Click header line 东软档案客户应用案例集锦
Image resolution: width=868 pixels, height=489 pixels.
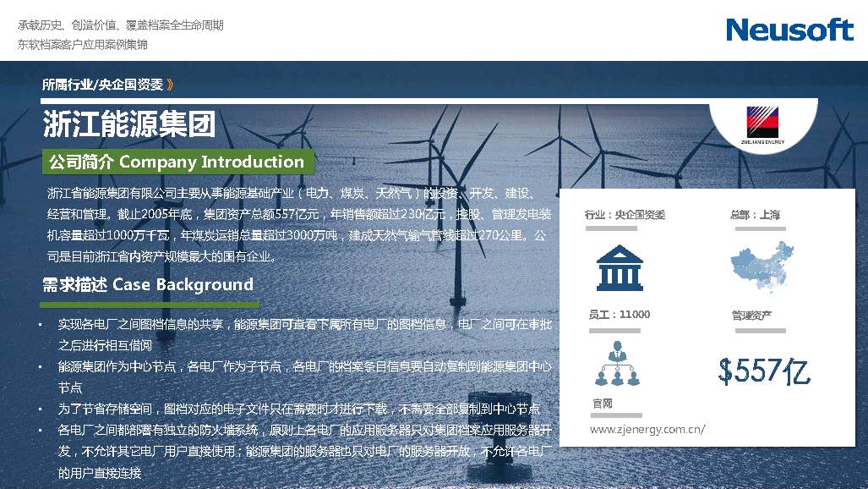[83, 44]
